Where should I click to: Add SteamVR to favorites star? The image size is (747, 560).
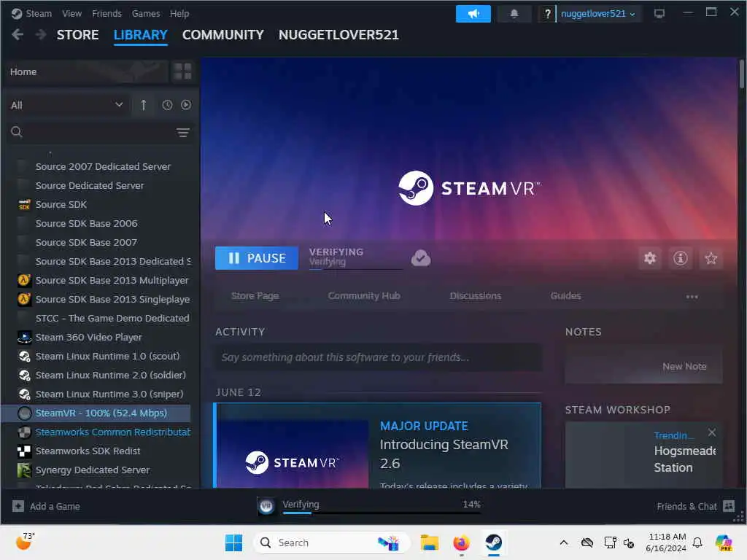[711, 258]
